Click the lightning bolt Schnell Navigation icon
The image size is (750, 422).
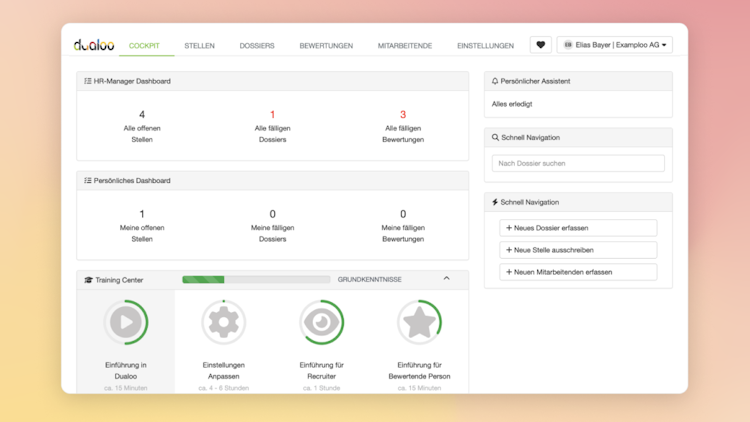(495, 202)
